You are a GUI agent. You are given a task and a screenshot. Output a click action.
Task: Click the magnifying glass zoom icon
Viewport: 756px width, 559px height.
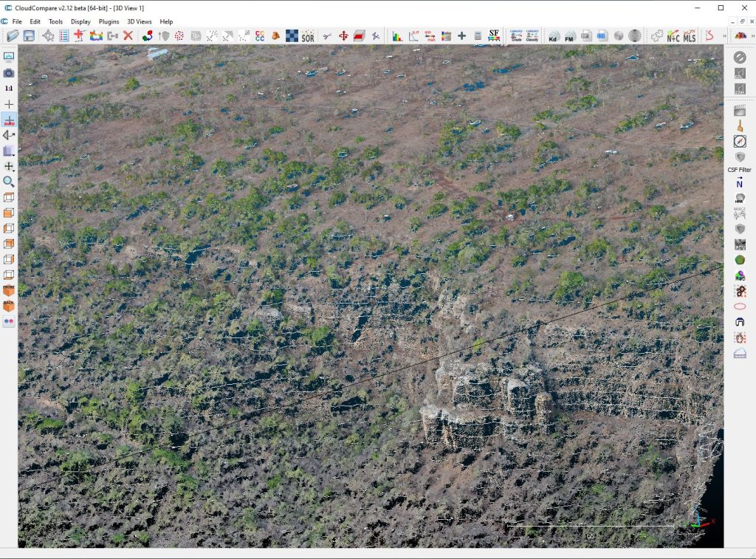[9, 182]
